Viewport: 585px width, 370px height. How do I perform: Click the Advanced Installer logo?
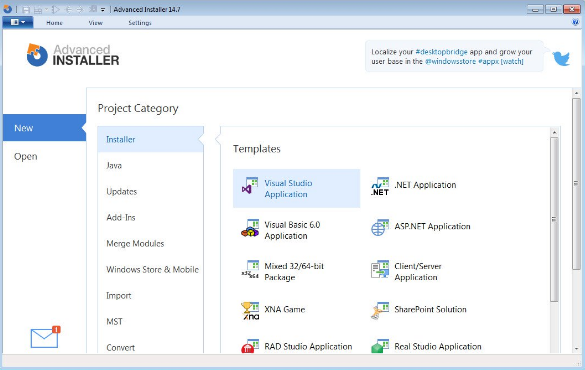[x=73, y=55]
